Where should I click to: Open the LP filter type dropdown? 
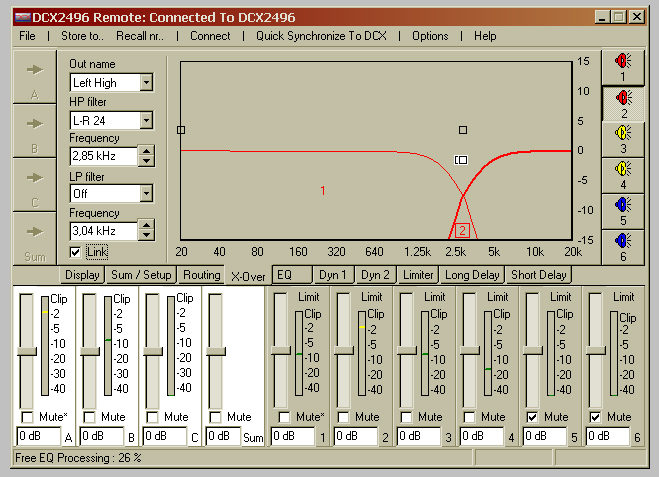tap(146, 193)
